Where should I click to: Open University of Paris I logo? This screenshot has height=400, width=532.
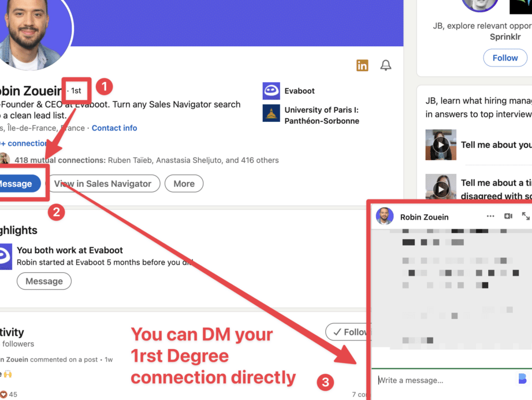coord(271,113)
